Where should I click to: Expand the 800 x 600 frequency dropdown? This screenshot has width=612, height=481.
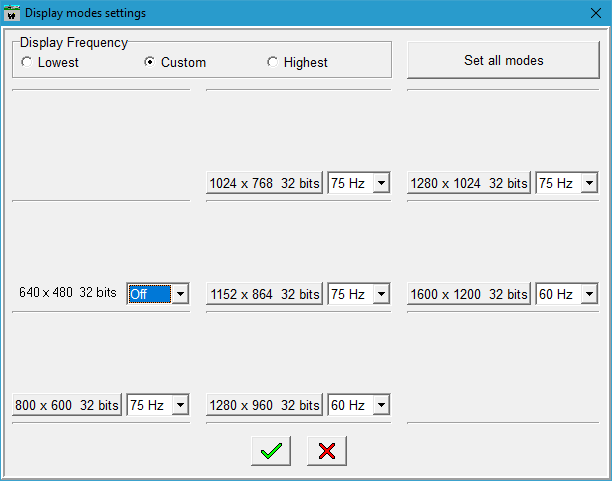(180, 405)
